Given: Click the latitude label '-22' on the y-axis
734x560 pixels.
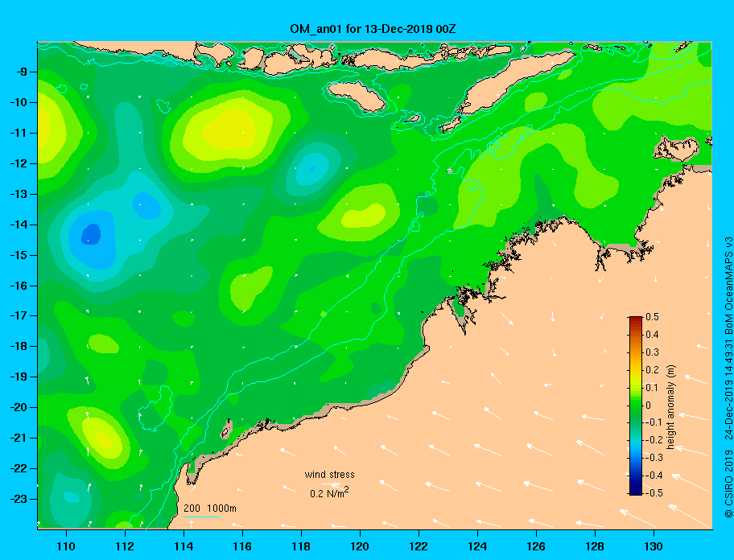Looking at the screenshot, I should (19, 468).
